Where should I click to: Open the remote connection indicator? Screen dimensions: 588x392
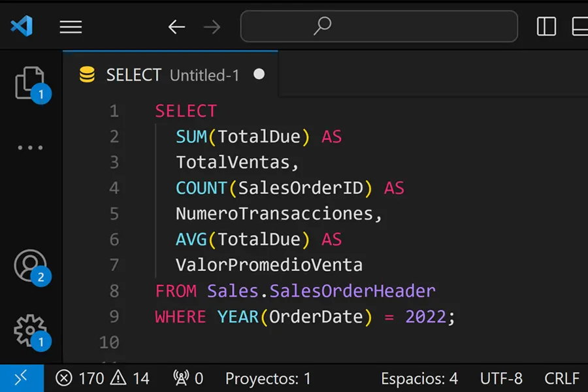[x=21, y=378]
